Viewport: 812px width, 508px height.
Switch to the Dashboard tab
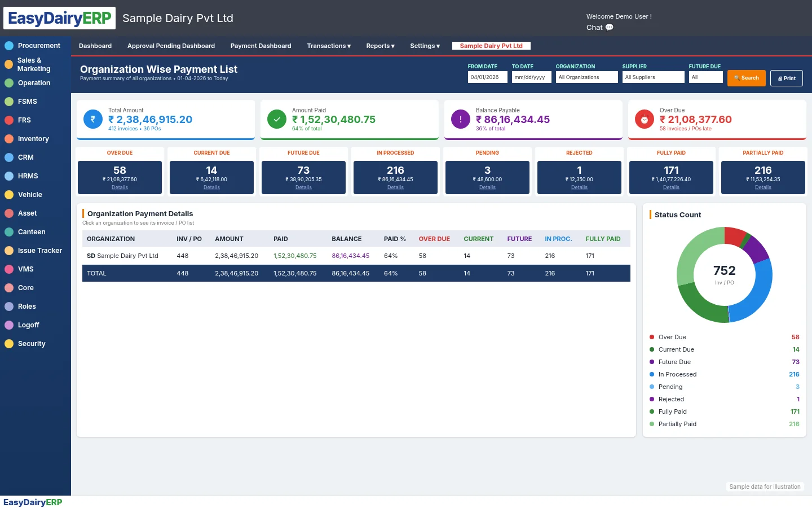coord(95,46)
